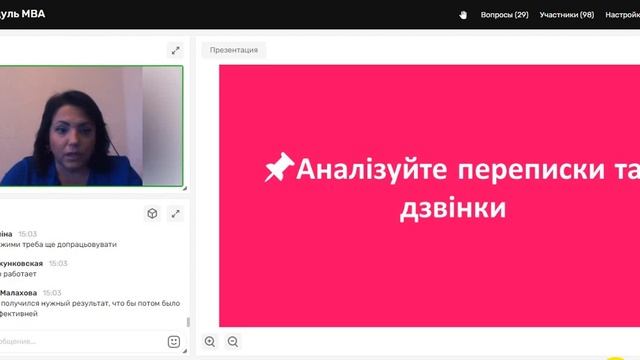
Task: Select the speaker webcam video
Action: pyautogui.click(x=91, y=126)
